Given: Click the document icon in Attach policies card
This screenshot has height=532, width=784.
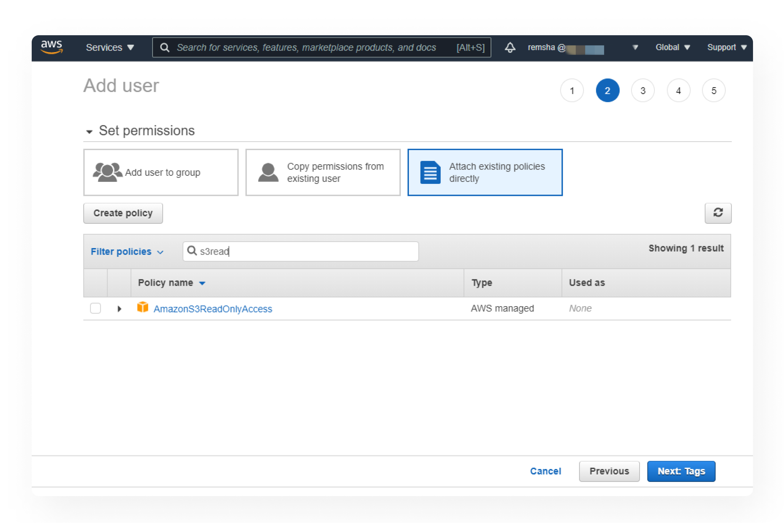Looking at the screenshot, I should coord(430,172).
